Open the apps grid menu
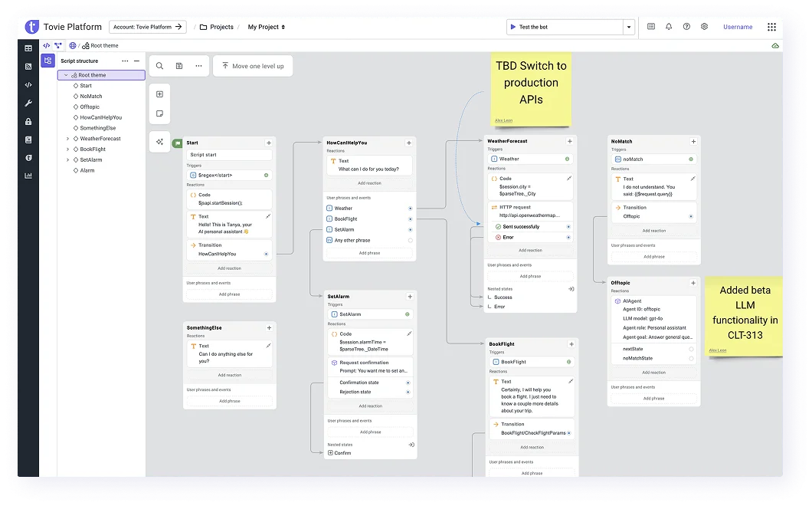812x506 pixels. coord(771,27)
